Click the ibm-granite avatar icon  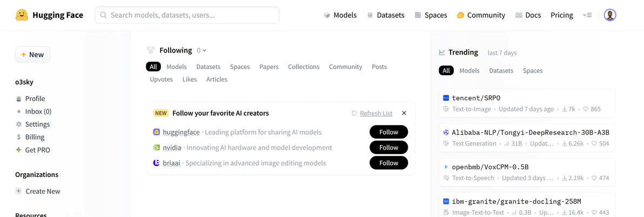coord(446,202)
